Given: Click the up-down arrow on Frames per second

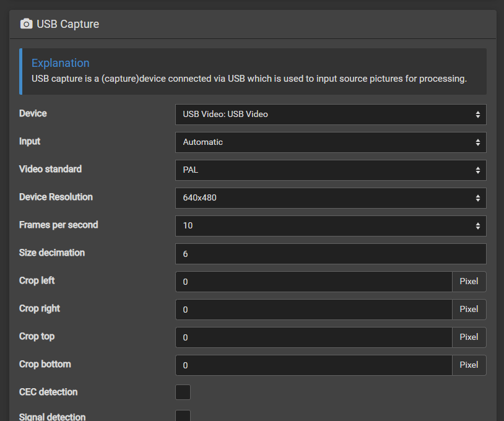Looking at the screenshot, I should (x=478, y=226).
